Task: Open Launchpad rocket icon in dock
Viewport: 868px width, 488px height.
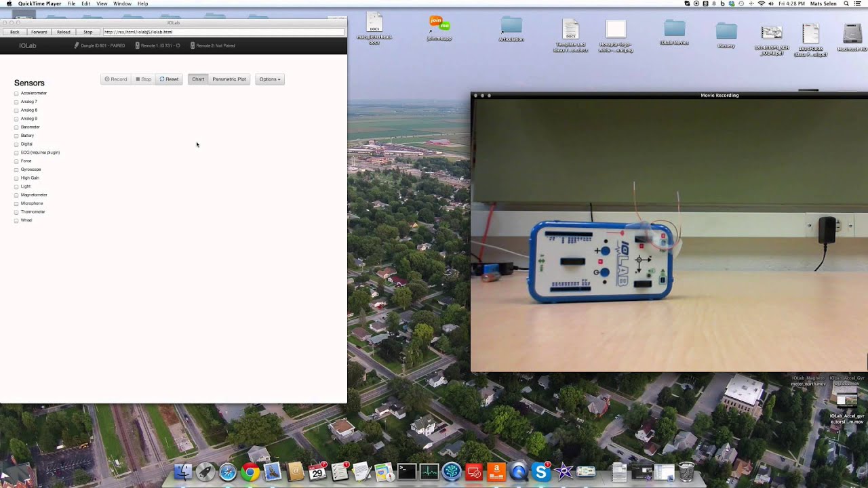Action: 205,472
